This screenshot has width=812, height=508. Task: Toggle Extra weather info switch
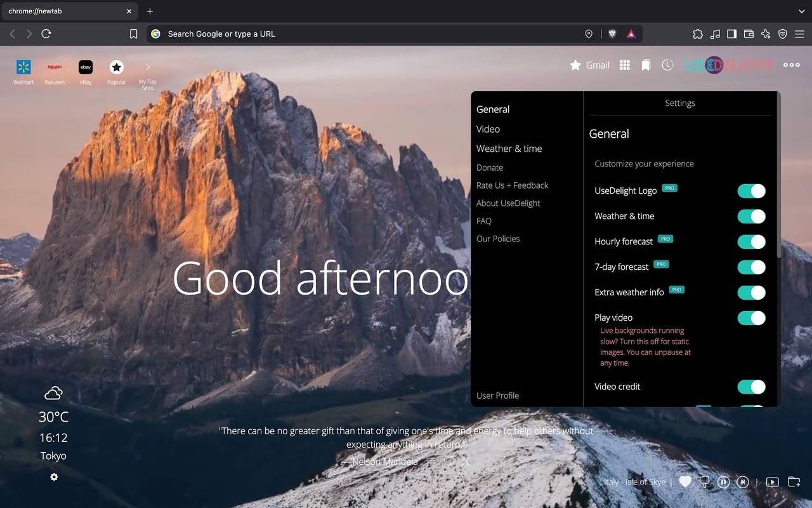[751, 292]
